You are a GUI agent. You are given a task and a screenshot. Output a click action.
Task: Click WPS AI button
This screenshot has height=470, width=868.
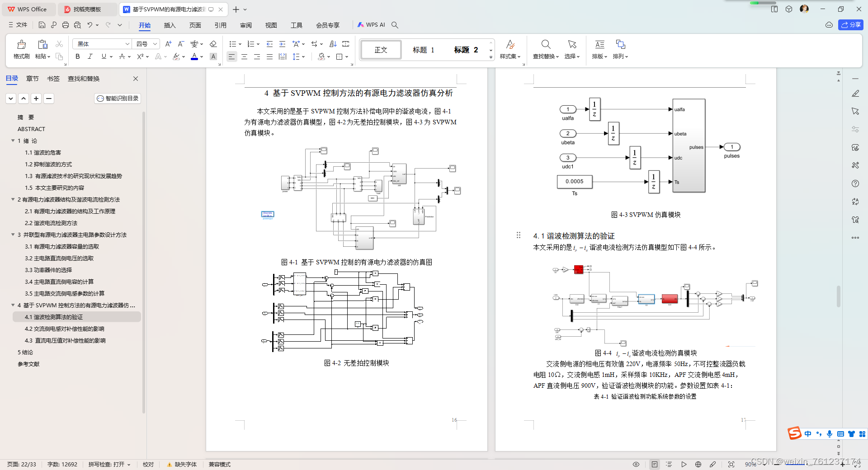[x=371, y=25]
